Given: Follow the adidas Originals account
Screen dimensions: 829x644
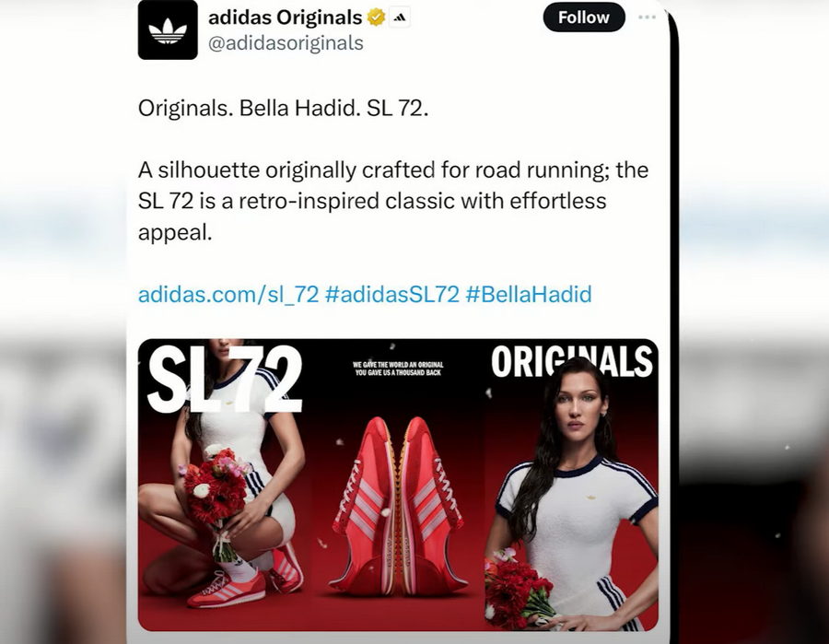Looking at the screenshot, I should click(584, 18).
